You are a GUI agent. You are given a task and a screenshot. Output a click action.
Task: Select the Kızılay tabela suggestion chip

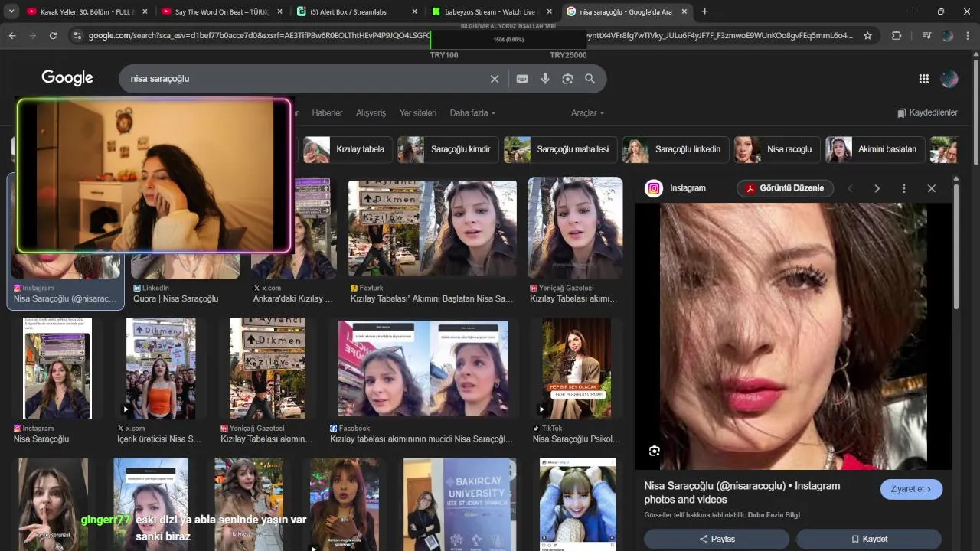click(348, 149)
